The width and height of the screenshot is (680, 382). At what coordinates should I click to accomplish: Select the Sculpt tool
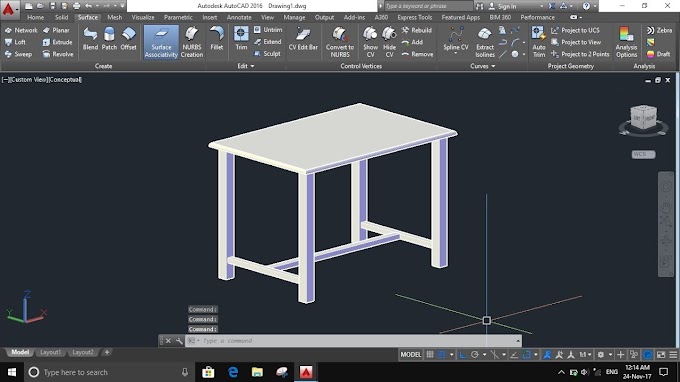267,54
